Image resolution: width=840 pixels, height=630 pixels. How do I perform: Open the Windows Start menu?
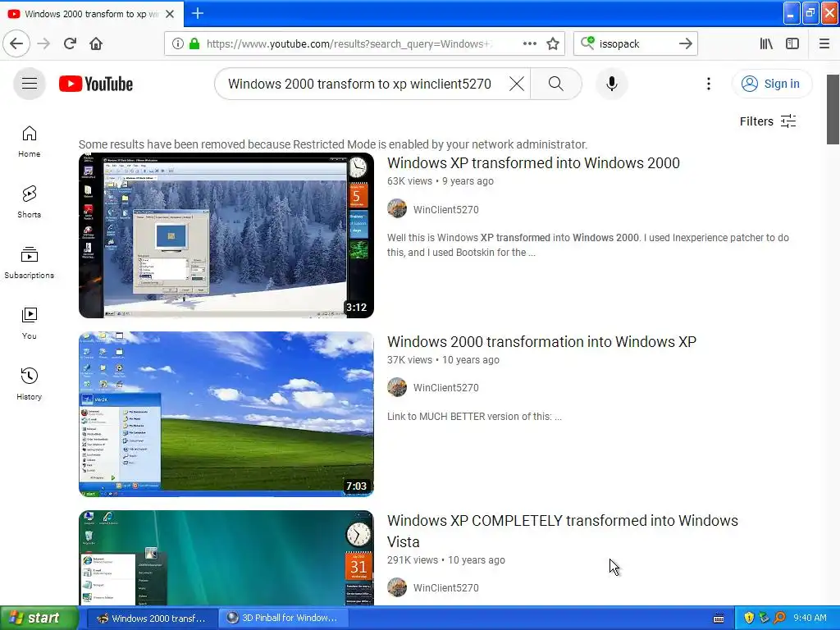pyautogui.click(x=39, y=618)
